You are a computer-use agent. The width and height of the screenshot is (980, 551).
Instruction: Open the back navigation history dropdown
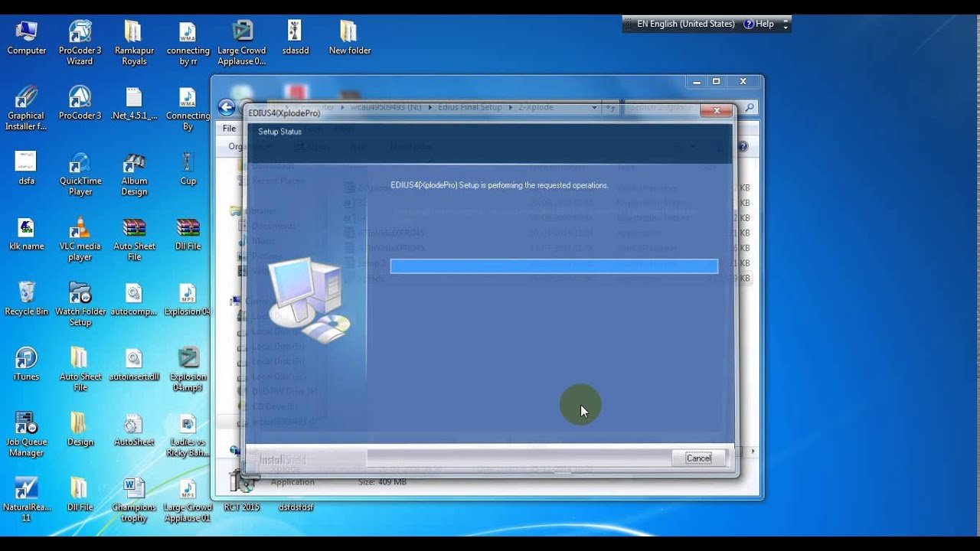tap(255, 107)
